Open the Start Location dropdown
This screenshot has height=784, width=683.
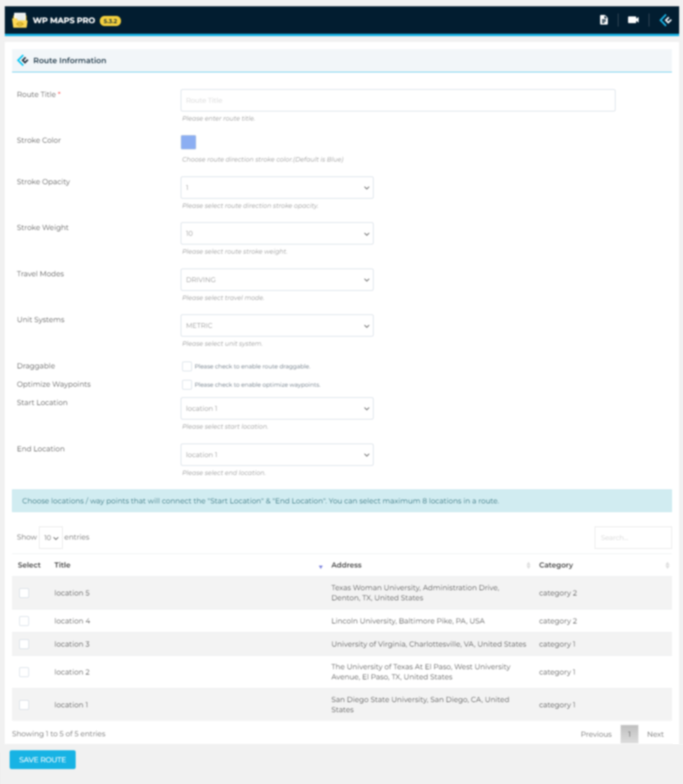coord(277,408)
